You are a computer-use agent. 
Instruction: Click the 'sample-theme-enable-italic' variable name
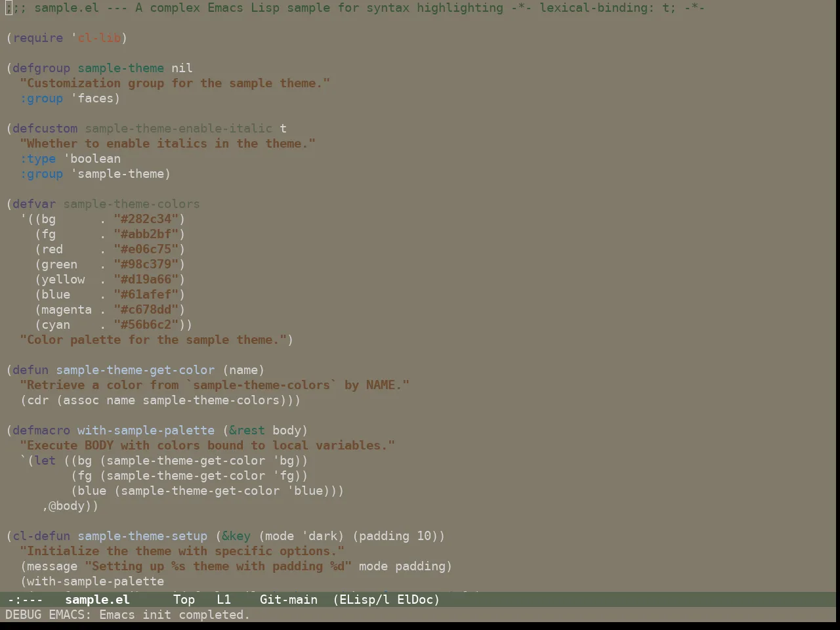click(178, 129)
